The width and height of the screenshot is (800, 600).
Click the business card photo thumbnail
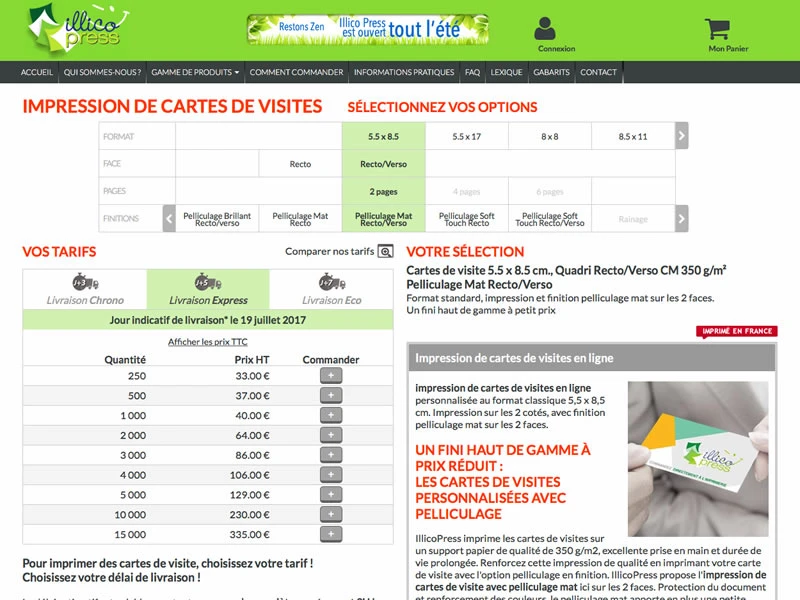698,459
